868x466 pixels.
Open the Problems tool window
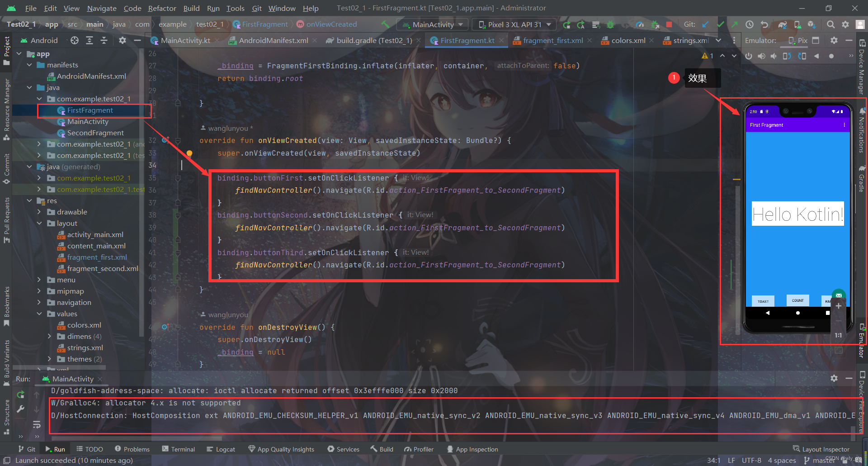coord(132,449)
